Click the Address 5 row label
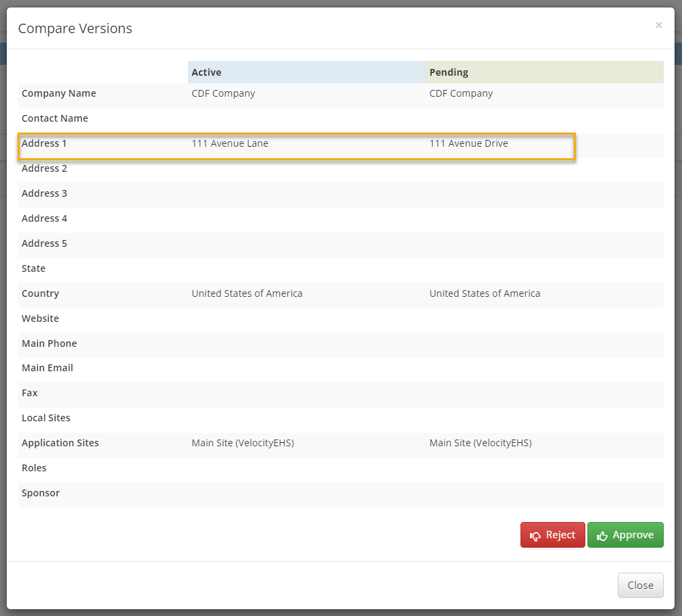The image size is (682, 616). pos(45,243)
